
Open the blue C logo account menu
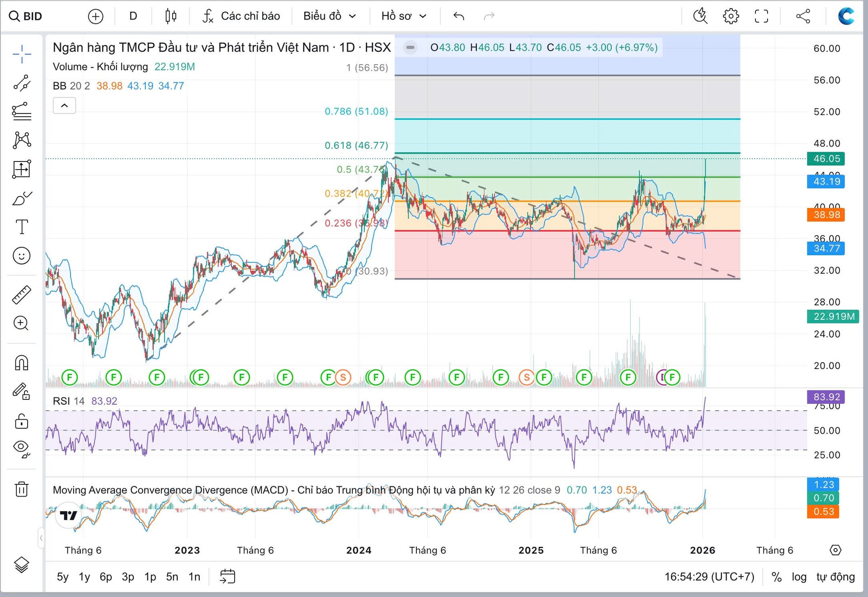(x=846, y=16)
